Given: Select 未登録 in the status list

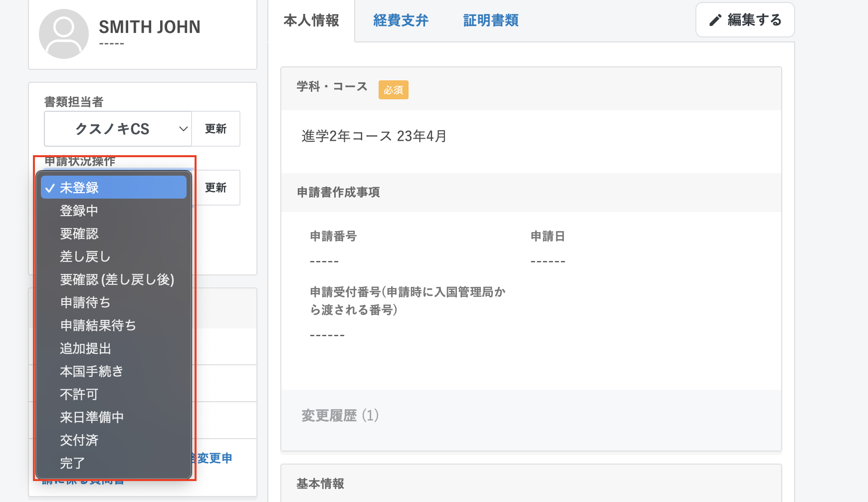Looking at the screenshot, I should 114,188.
